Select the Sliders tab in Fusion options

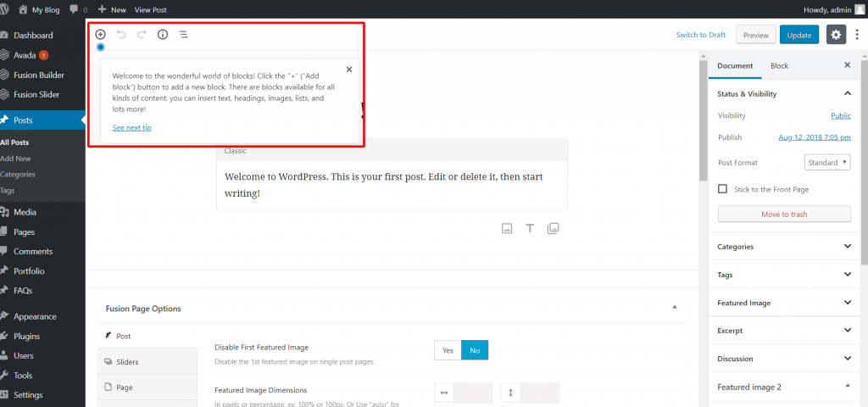click(x=147, y=361)
